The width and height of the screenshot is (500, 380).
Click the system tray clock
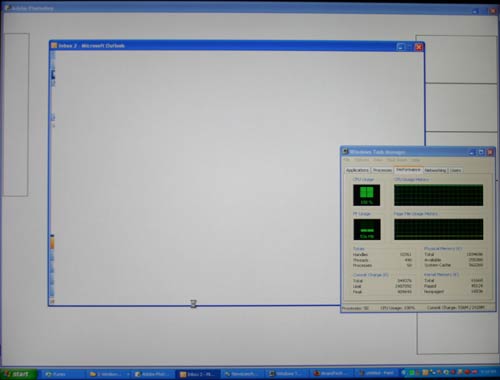pyautogui.click(x=488, y=372)
